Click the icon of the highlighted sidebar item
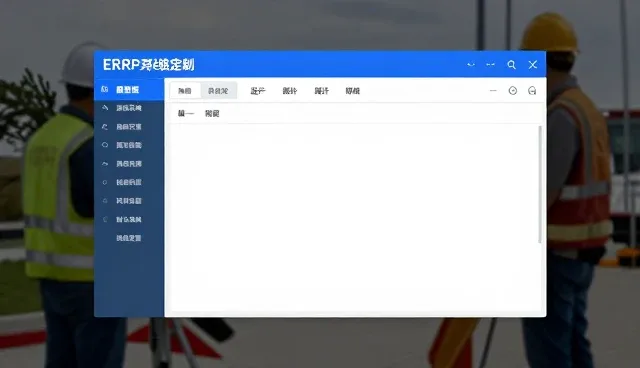The height and width of the screenshot is (368, 640). [104, 89]
